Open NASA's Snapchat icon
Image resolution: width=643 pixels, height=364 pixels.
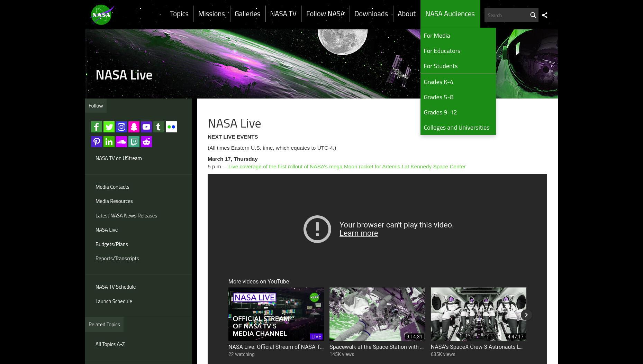134,127
